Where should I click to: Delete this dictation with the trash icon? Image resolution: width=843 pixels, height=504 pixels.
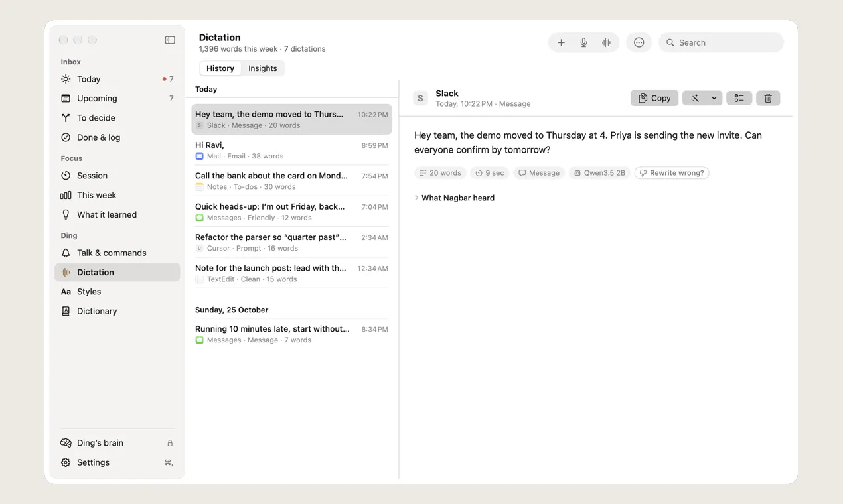point(768,98)
